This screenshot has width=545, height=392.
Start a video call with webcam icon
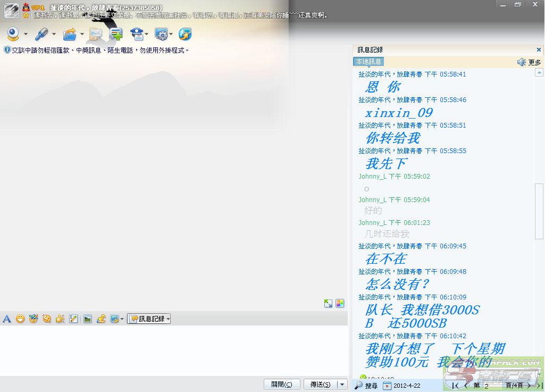13,35
